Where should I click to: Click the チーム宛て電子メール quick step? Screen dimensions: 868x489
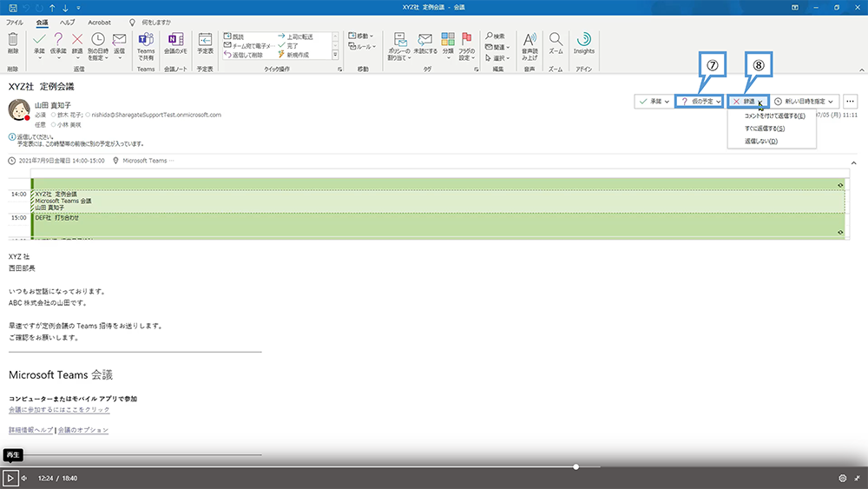248,46
